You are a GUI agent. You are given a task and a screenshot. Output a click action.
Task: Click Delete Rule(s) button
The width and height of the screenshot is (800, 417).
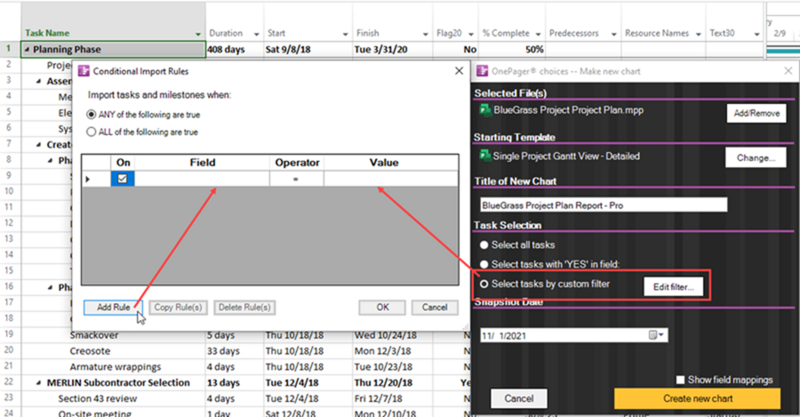point(244,307)
